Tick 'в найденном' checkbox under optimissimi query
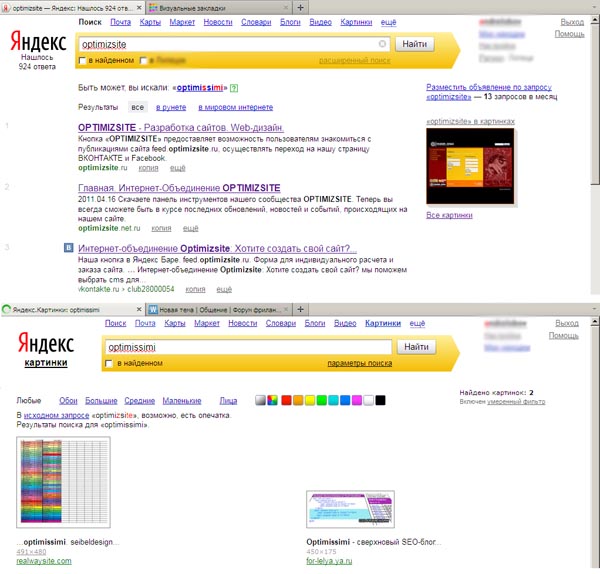Viewport: 600px width, 574px height. (109, 363)
